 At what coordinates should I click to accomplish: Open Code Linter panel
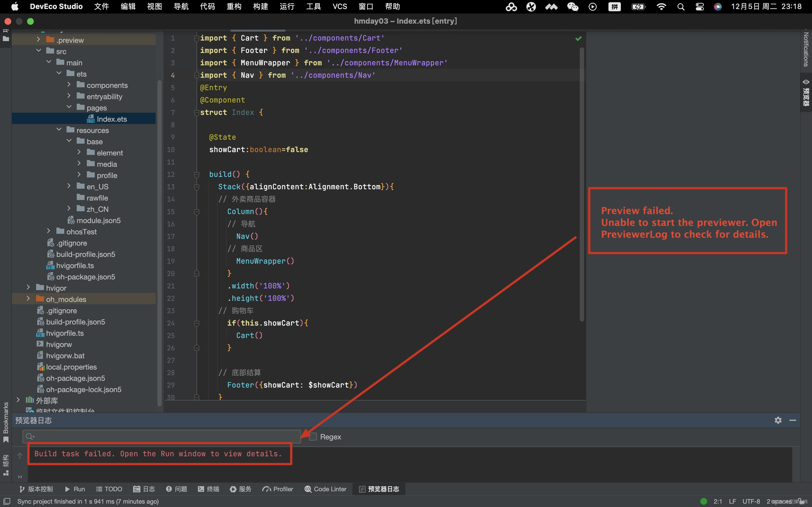coord(325,489)
